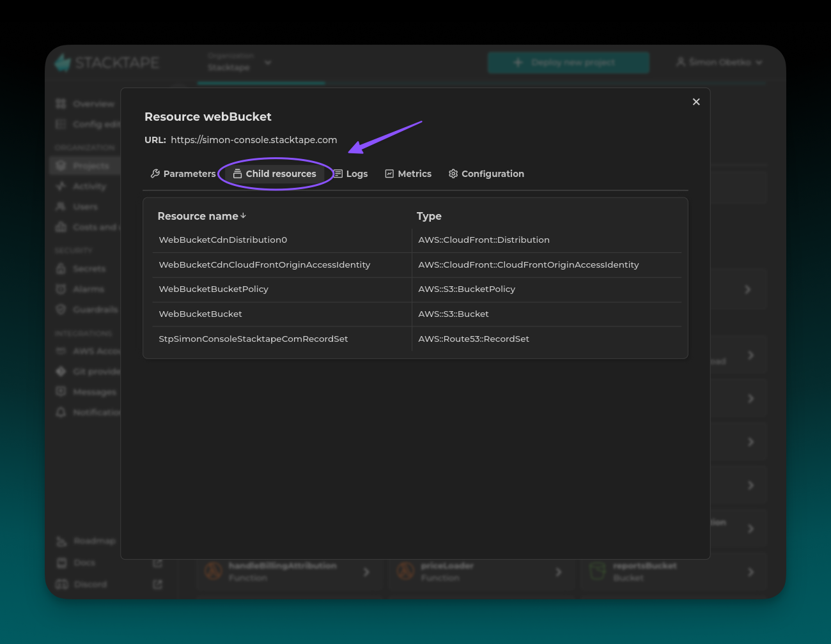The image size is (831, 644).
Task: Click the AWS::CloudFront::Distribution type cell
Action: pos(484,240)
